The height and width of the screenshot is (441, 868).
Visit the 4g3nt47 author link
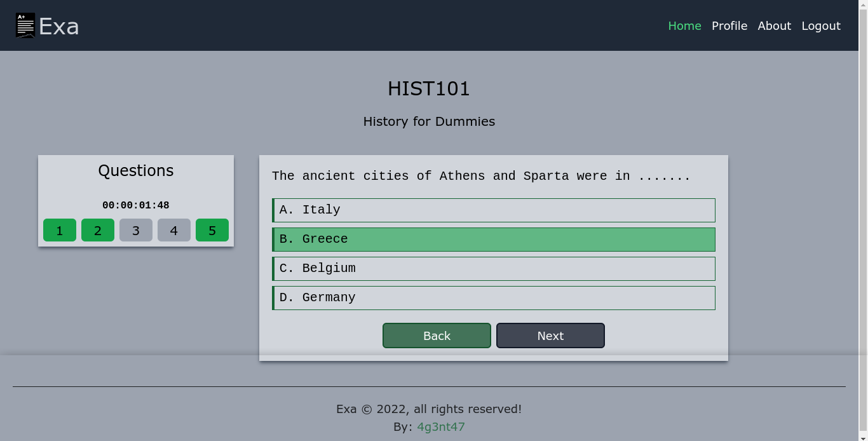[x=440, y=427]
